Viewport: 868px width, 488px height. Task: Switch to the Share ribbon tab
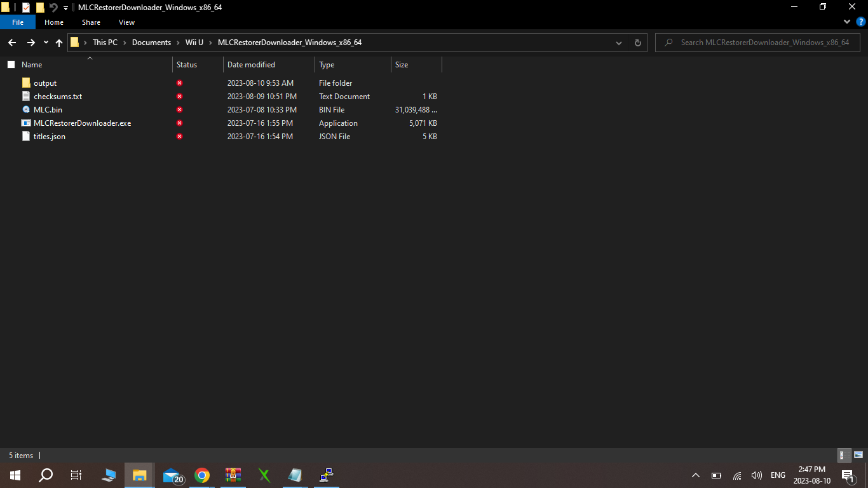tap(91, 22)
